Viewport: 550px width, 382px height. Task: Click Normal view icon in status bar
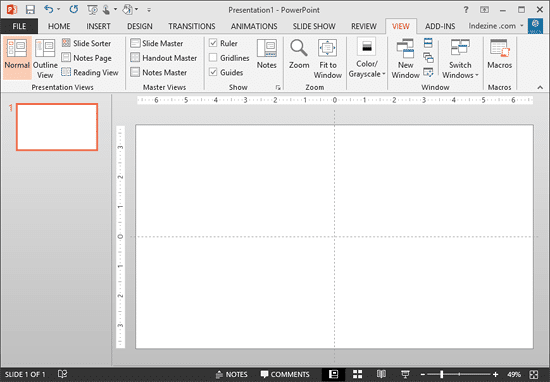pos(333,374)
